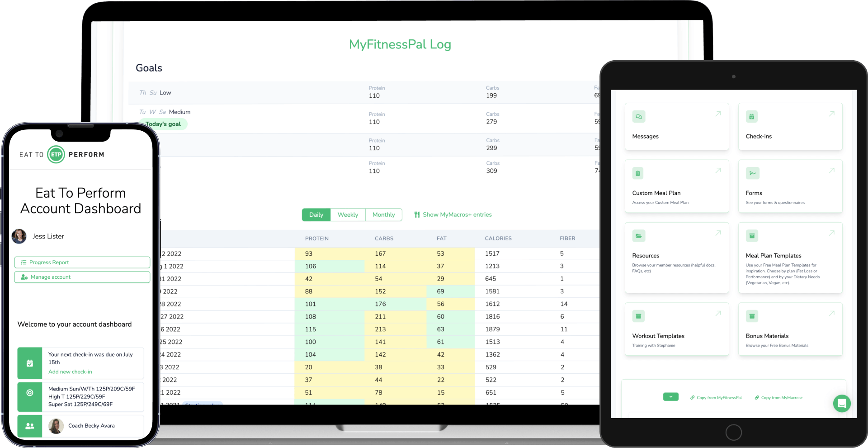Tap the Custom Meal Plan clipboard icon
The height and width of the screenshot is (448, 868).
point(638,173)
